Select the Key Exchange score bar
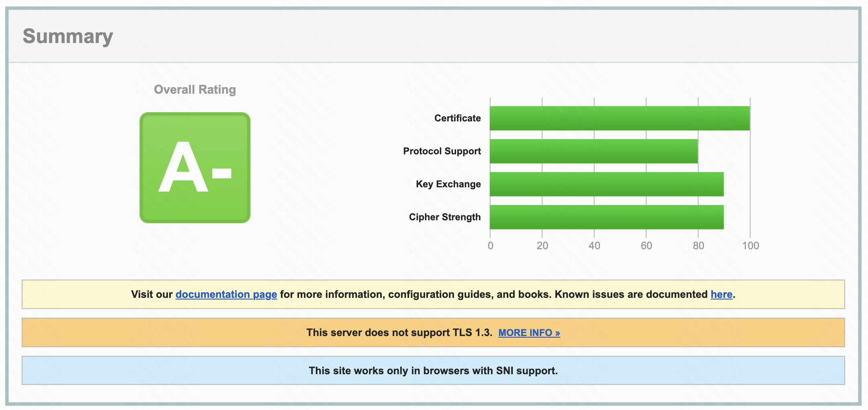The width and height of the screenshot is (868, 410). point(606,184)
